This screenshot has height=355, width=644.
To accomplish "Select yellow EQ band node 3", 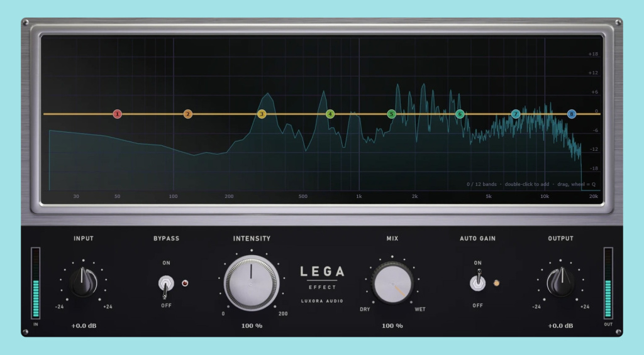I will [262, 114].
